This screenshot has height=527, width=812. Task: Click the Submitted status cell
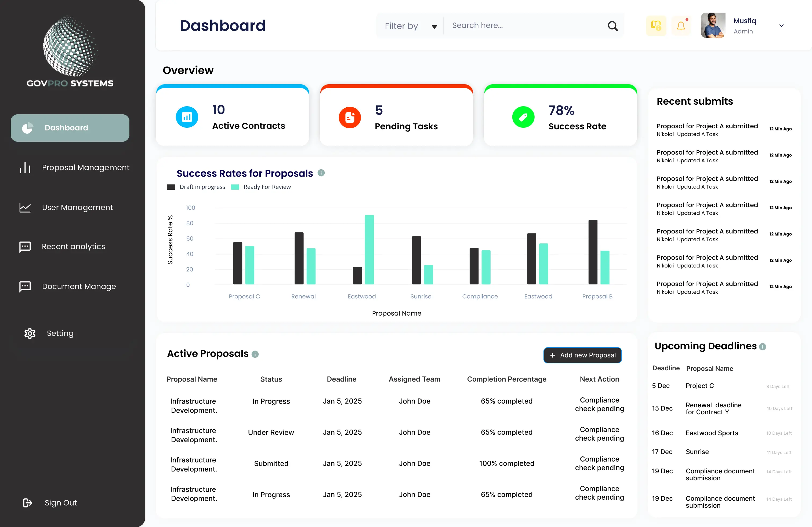pos(271,463)
